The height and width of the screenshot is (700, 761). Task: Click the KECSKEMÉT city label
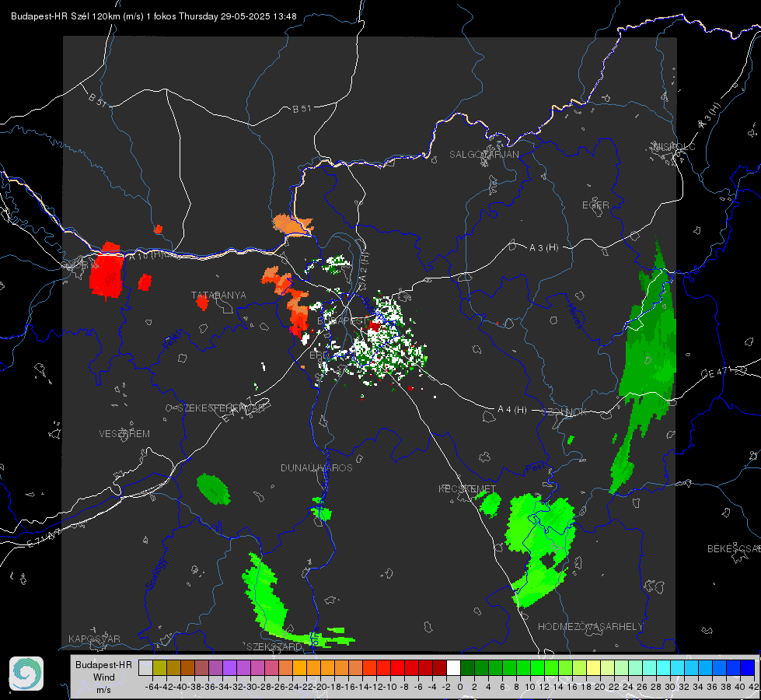point(467,488)
